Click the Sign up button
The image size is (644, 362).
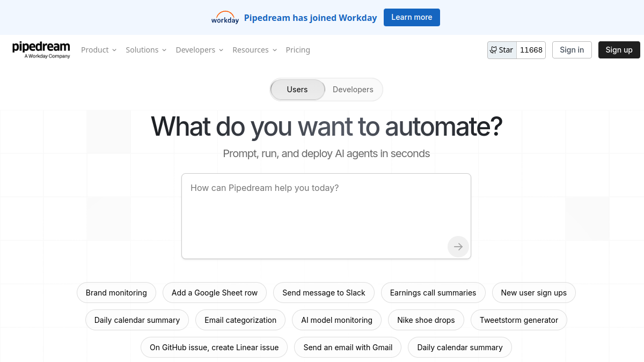(x=619, y=50)
